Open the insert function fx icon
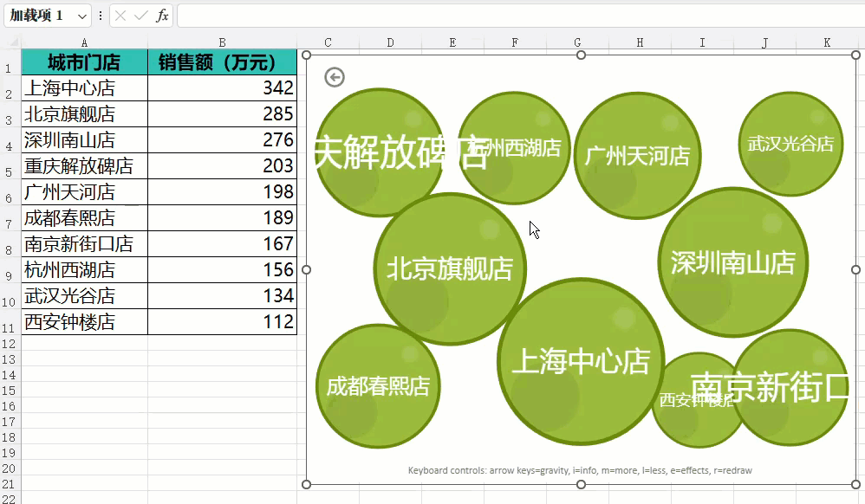Image resolution: width=865 pixels, height=504 pixels. point(162,16)
